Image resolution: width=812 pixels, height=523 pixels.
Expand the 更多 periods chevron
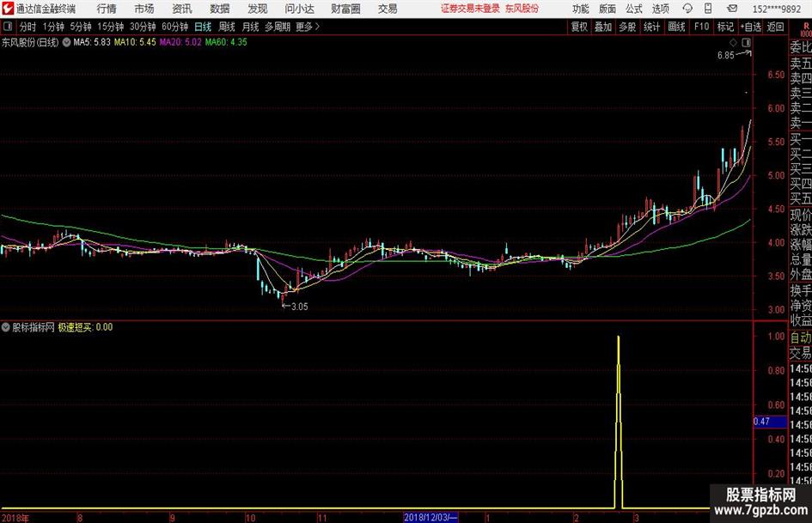click(x=317, y=27)
